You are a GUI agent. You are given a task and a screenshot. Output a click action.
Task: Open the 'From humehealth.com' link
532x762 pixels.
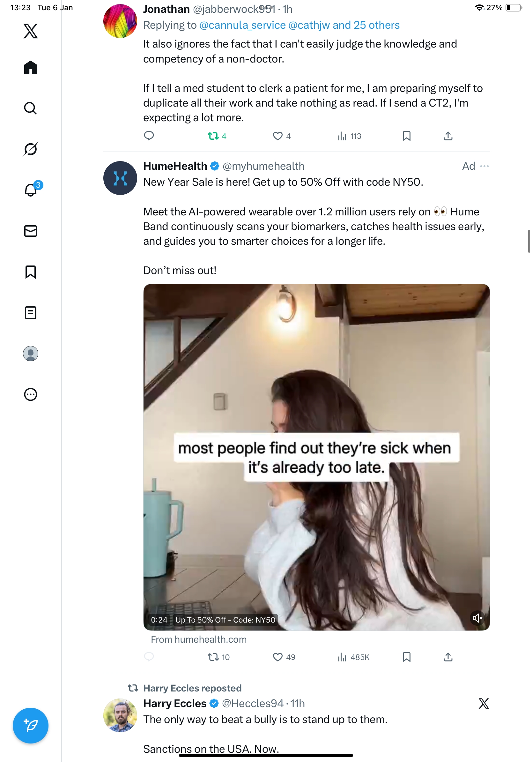click(199, 639)
